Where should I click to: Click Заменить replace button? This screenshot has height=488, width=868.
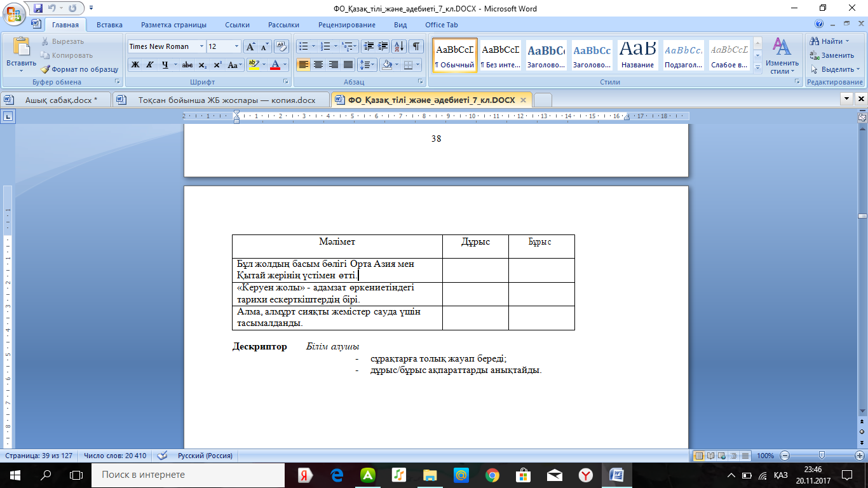(x=832, y=55)
